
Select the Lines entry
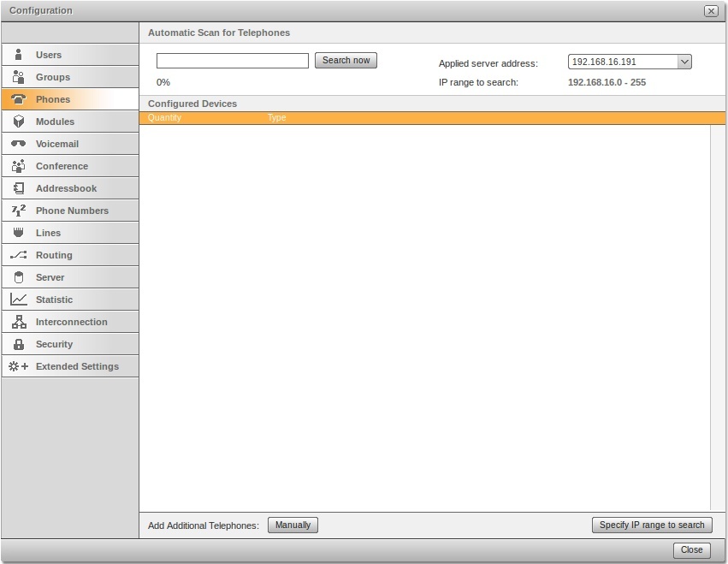70,233
